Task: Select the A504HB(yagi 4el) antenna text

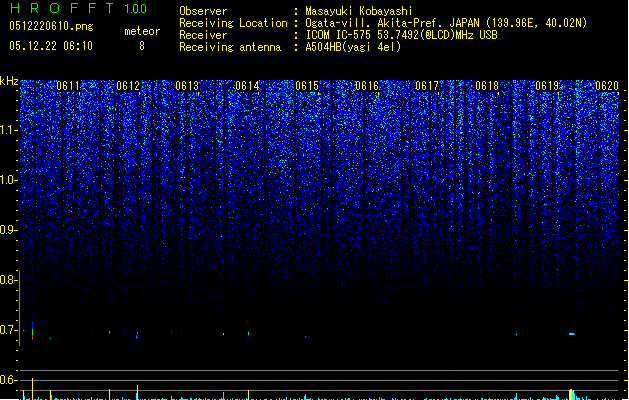Action: coord(353,47)
